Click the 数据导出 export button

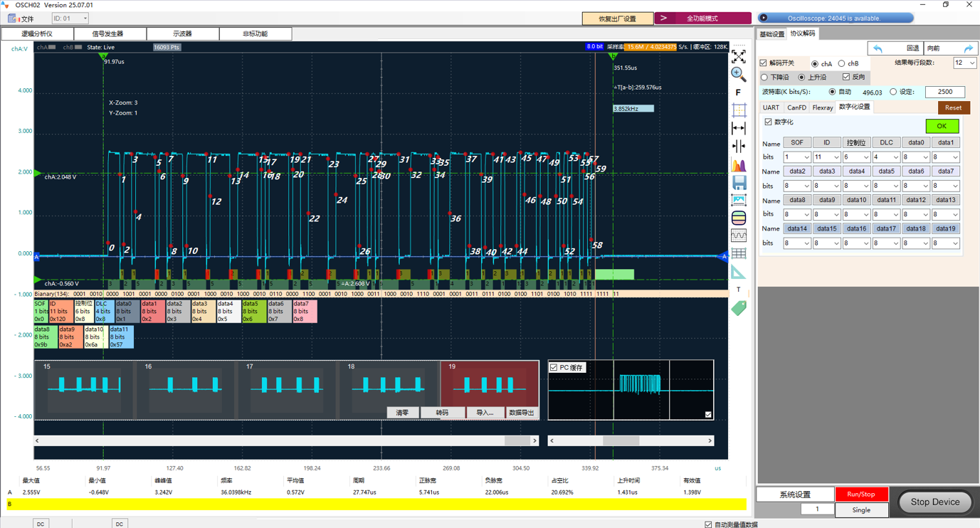coord(522,413)
